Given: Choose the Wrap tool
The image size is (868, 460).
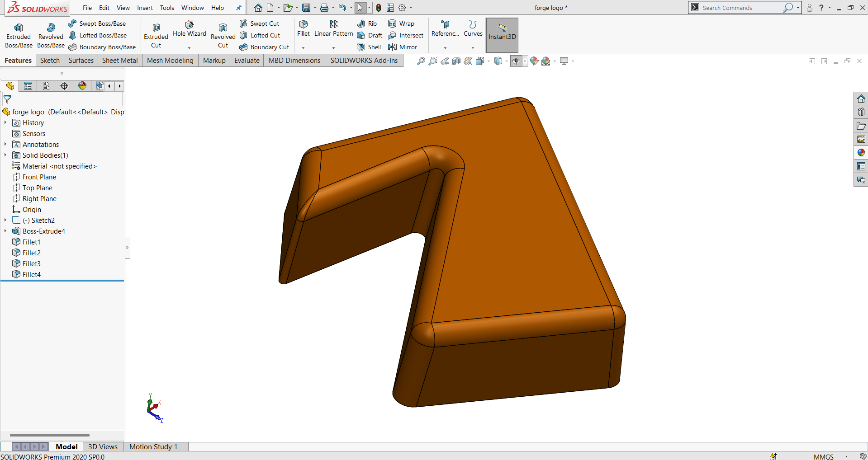Looking at the screenshot, I should click(x=401, y=23).
